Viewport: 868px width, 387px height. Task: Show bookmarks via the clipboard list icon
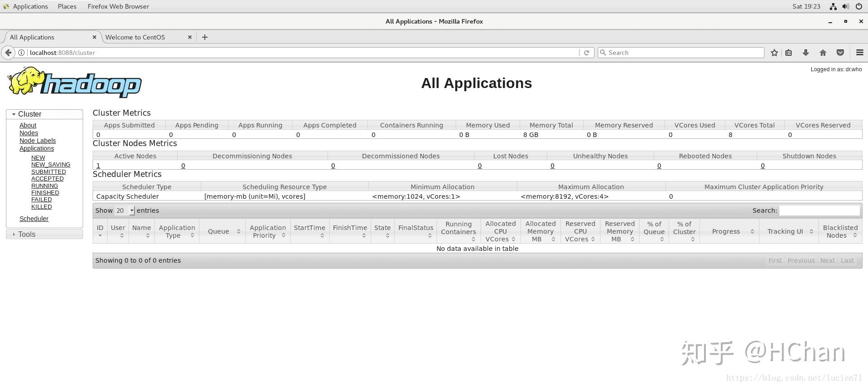[x=789, y=53]
